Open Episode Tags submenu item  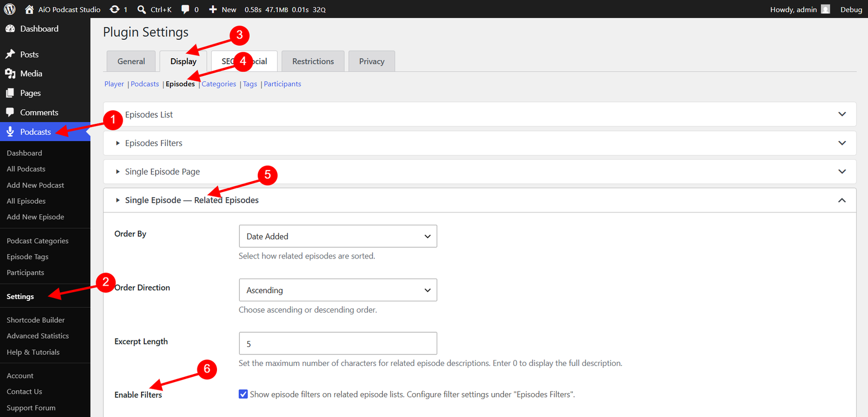coord(28,257)
